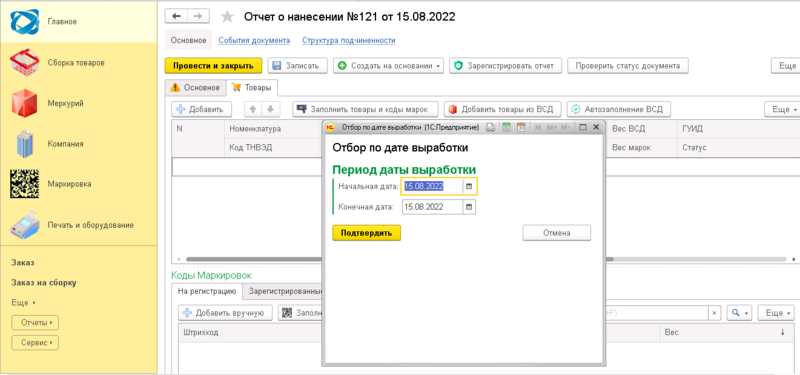Click the Отмена button in dialog
Screen dimensions: 800x375
556,233
